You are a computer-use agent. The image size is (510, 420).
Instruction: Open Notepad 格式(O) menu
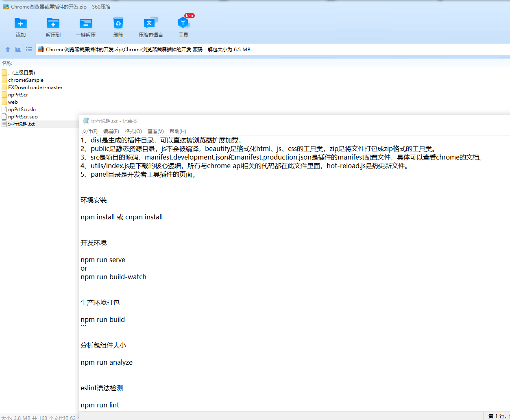(133, 131)
